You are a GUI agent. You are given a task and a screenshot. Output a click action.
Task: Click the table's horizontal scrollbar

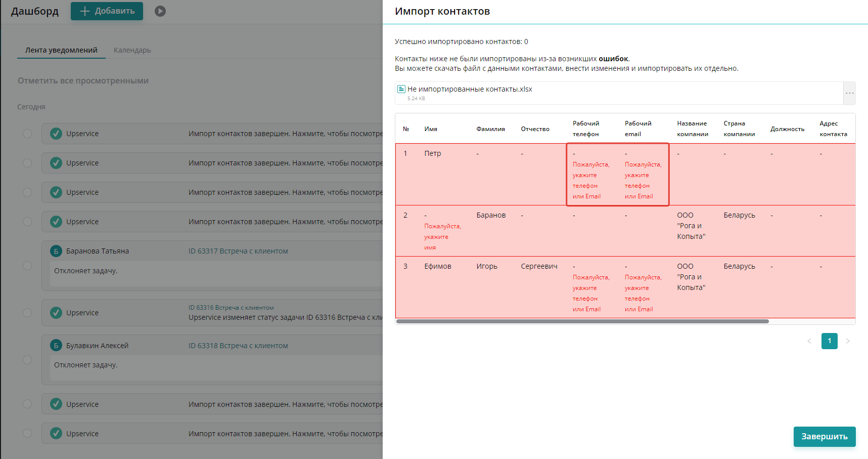click(582, 321)
